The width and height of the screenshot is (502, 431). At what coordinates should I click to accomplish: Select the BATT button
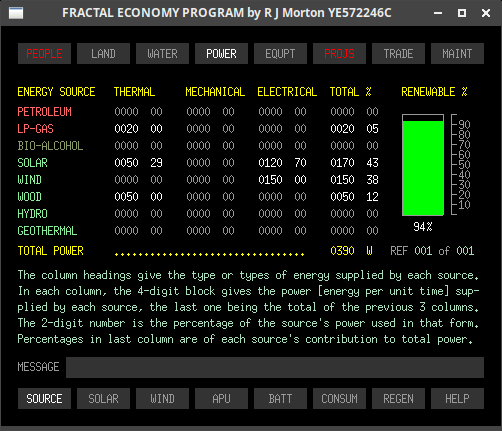point(280,398)
